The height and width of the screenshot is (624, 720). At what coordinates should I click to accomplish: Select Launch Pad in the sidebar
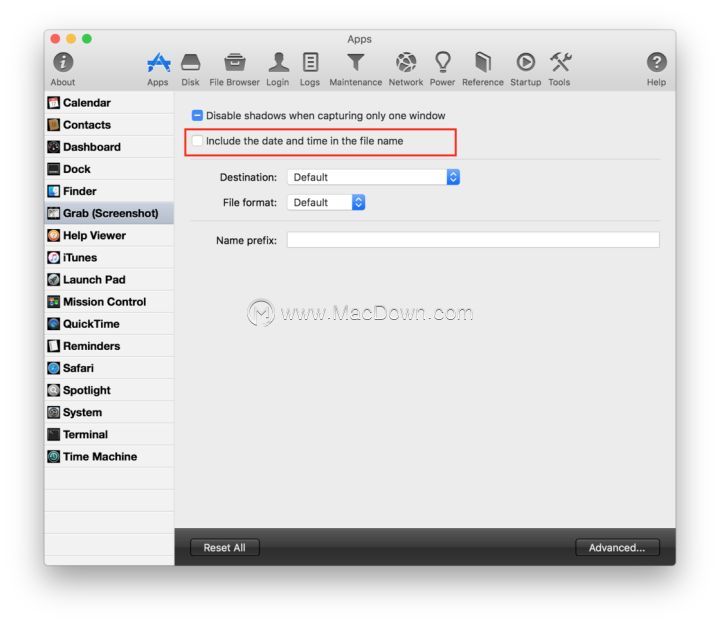pyautogui.click(x=109, y=280)
